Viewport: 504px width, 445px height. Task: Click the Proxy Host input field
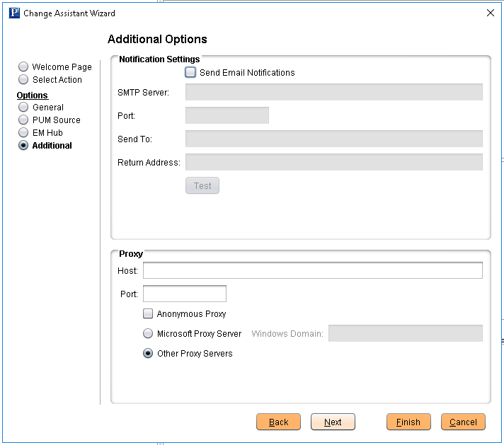pos(313,270)
